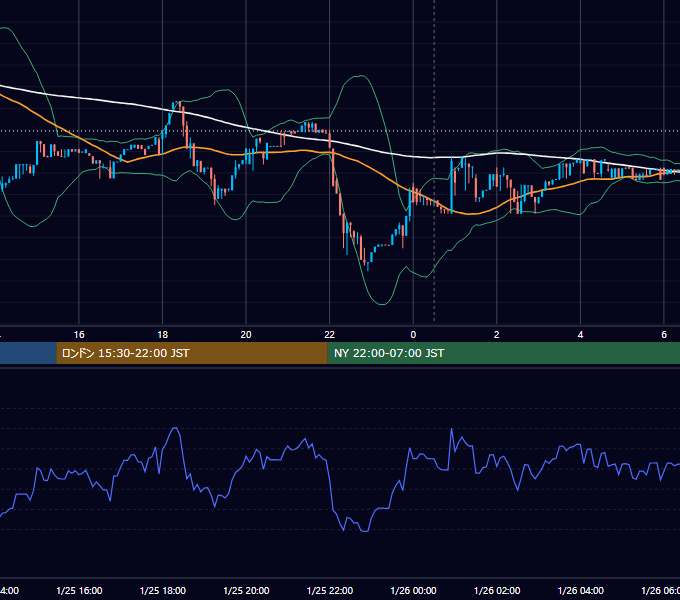680x600 pixels.
Task: Click the 22 hour label on the price chart axis
Action: (330, 335)
